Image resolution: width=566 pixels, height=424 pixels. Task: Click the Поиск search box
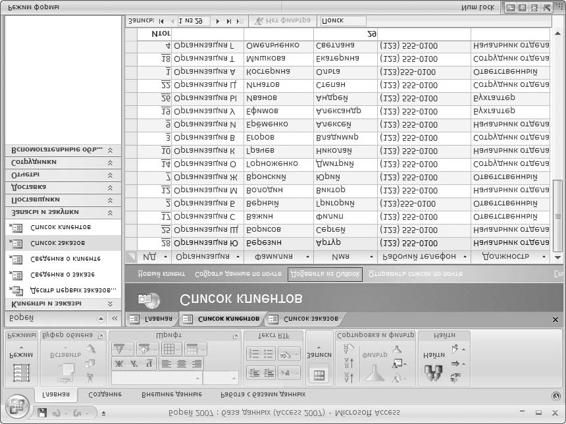tap(342, 21)
